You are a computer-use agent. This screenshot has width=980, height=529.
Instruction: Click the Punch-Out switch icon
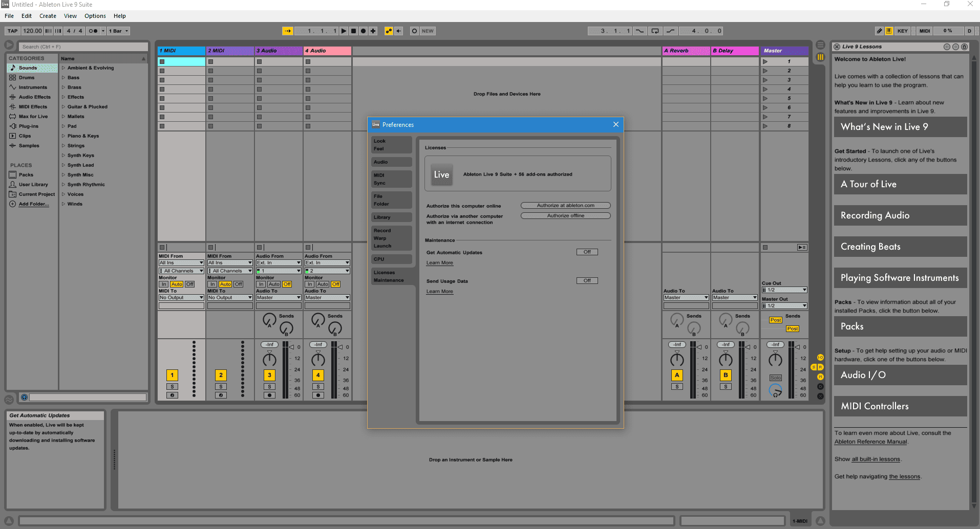point(670,31)
